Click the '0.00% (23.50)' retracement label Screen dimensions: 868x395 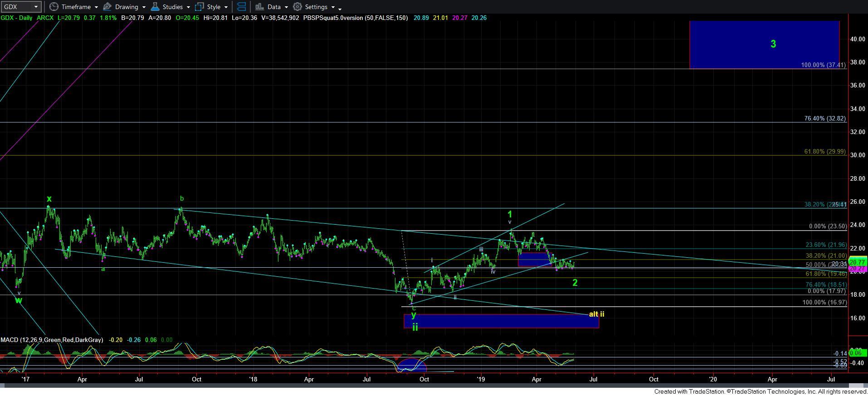pyautogui.click(x=828, y=226)
